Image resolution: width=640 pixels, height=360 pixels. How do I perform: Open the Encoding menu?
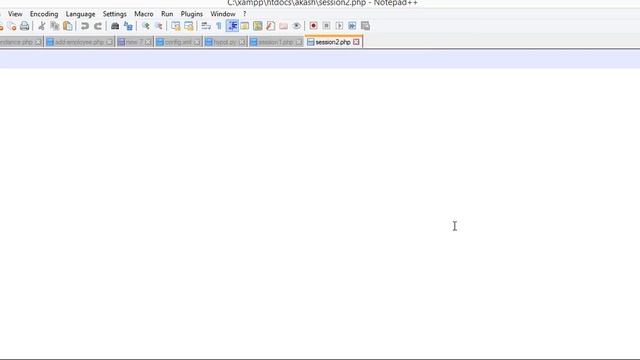click(x=44, y=14)
